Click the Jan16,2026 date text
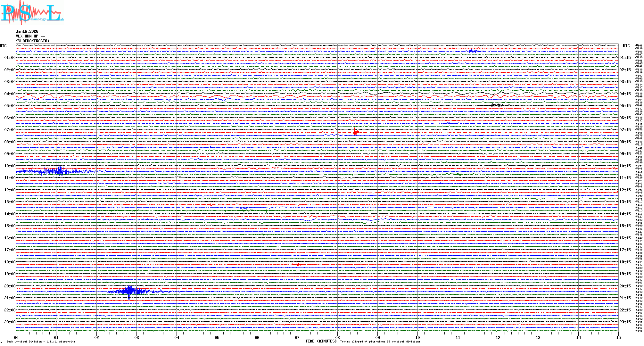The height and width of the screenshot is (346, 644). point(27,31)
